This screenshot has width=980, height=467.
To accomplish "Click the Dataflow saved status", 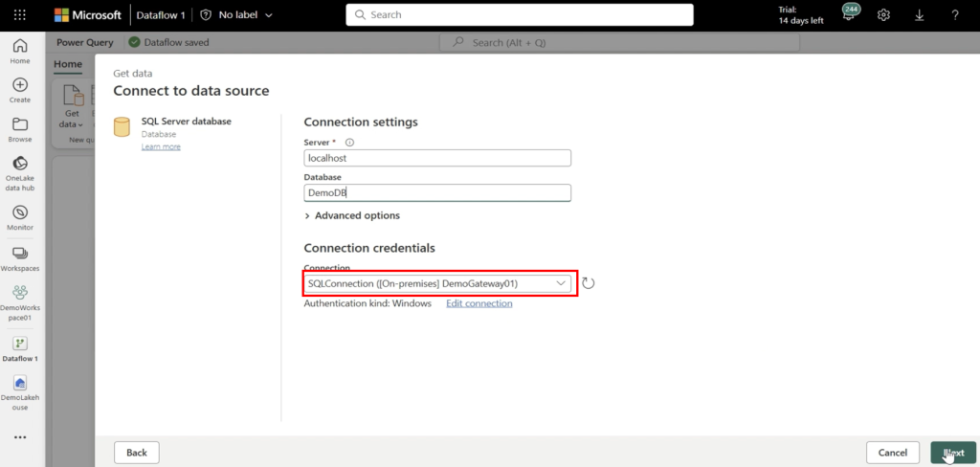I will coord(168,42).
